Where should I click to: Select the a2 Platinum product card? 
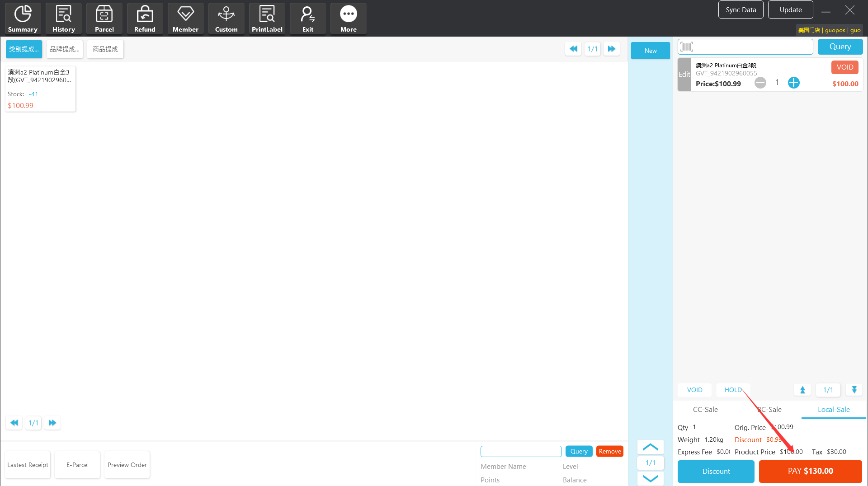40,89
